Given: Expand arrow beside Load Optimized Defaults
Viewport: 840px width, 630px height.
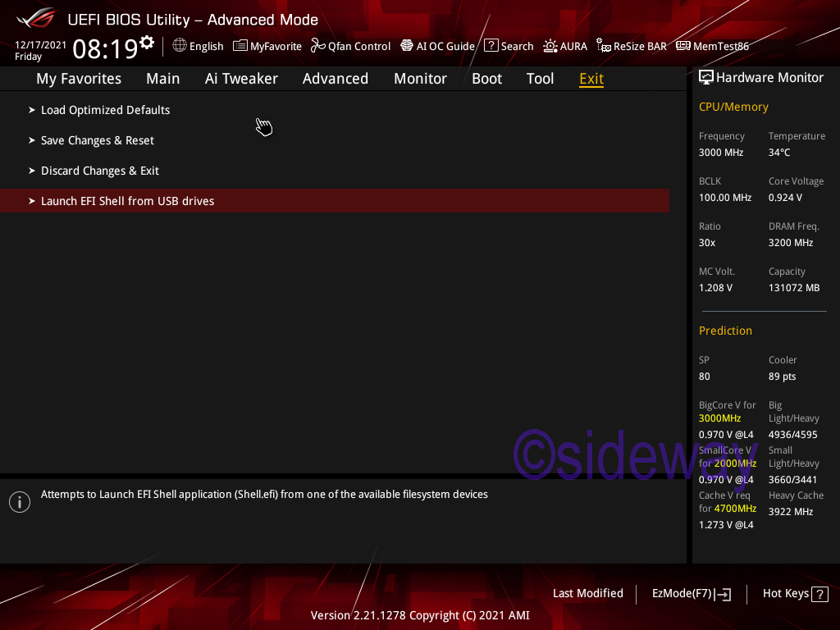Looking at the screenshot, I should 32,110.
